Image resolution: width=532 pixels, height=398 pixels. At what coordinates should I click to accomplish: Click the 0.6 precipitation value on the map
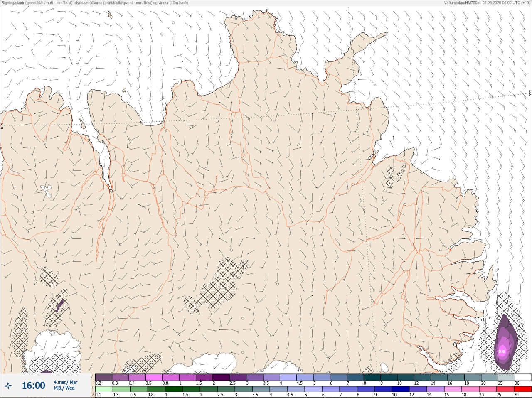pos(502,351)
